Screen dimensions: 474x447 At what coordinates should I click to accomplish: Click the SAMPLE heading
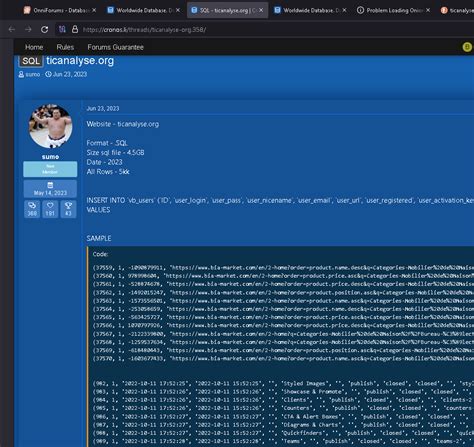[x=99, y=239]
